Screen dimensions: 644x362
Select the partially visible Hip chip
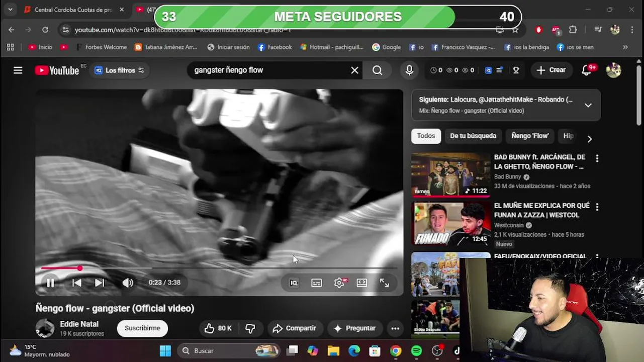tap(568, 136)
